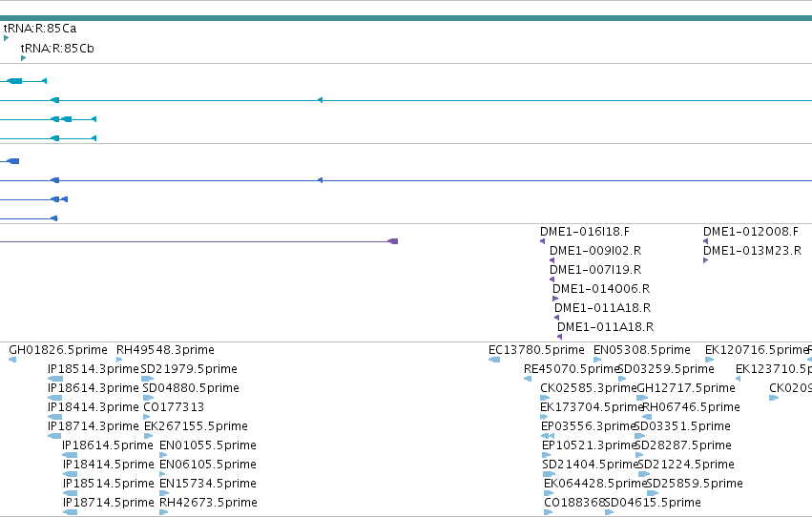This screenshot has width=812, height=517.
Task: Open the IP18414.5prime label
Action: coord(109,465)
